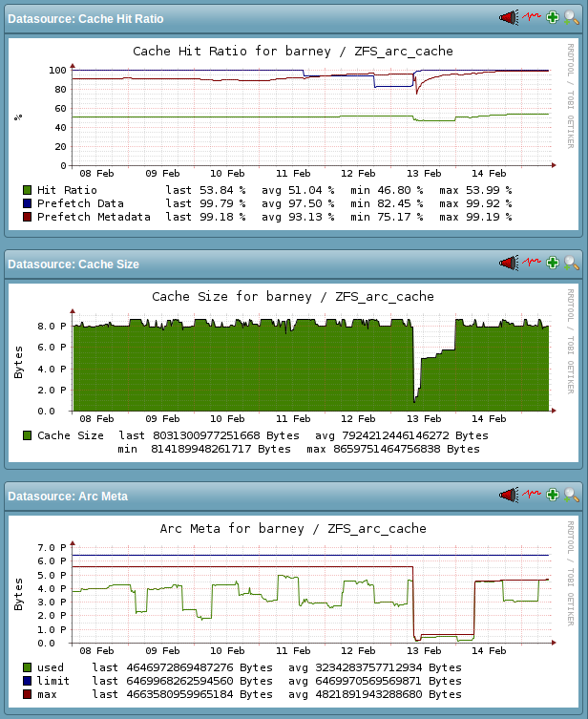Click the 'Datasource: Arc Meta' panel title
This screenshot has width=588, height=719.
click(x=67, y=496)
